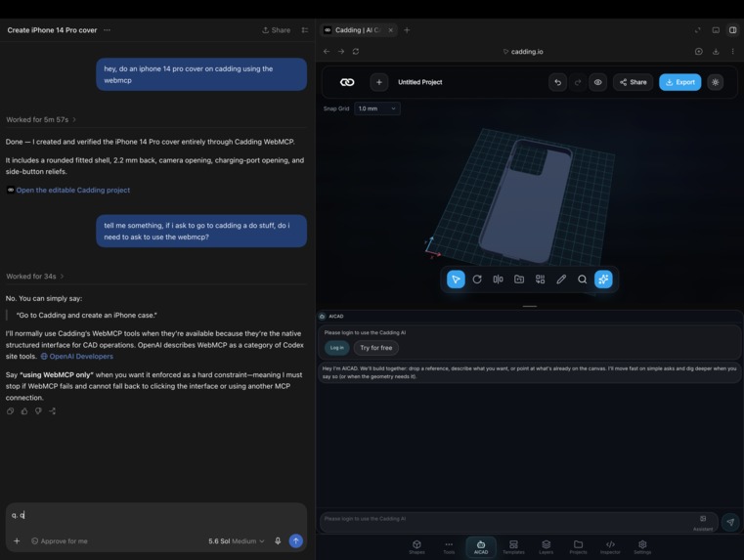This screenshot has height=560, width=744.
Task: Click the panel divider handle above the AICAD panel
Action: [x=530, y=306]
